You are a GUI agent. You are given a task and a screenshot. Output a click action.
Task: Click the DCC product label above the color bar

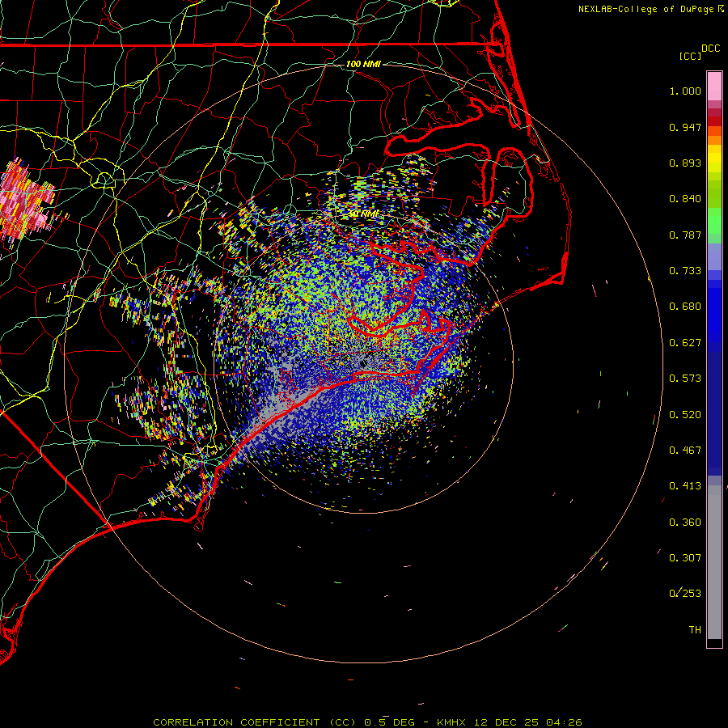(x=710, y=49)
